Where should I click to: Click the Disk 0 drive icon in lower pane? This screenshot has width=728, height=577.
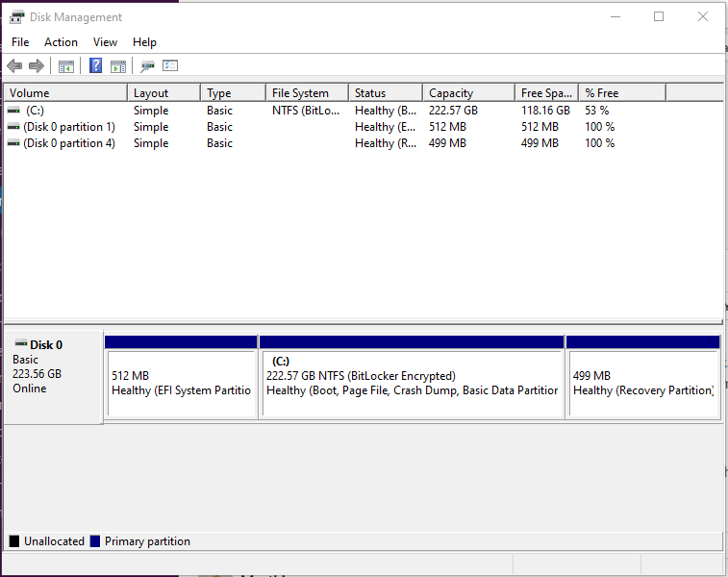(x=21, y=344)
